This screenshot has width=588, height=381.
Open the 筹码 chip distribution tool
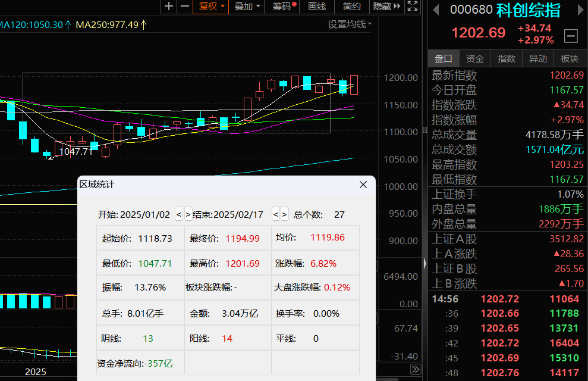pyautogui.click(x=281, y=7)
